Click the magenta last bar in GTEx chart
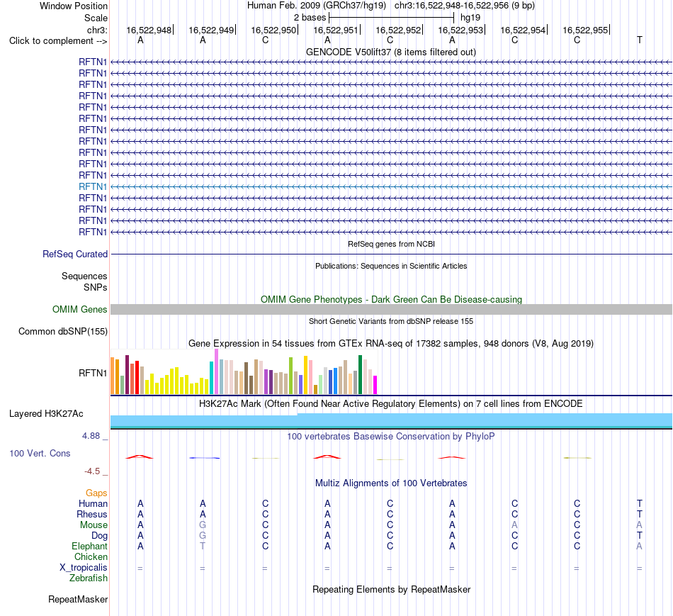Image resolution: width=673 pixels, height=616 pixels. coord(375,385)
